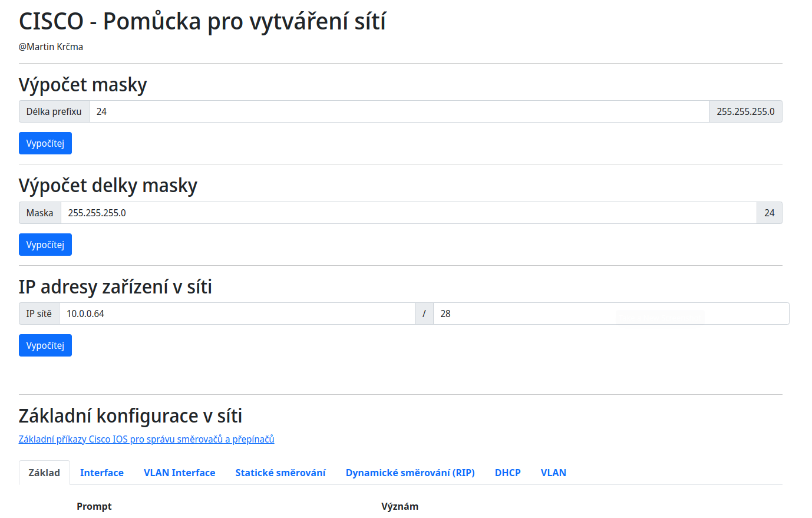This screenshot has height=518, width=812.
Task: Click the prefix length result 24
Action: click(770, 213)
